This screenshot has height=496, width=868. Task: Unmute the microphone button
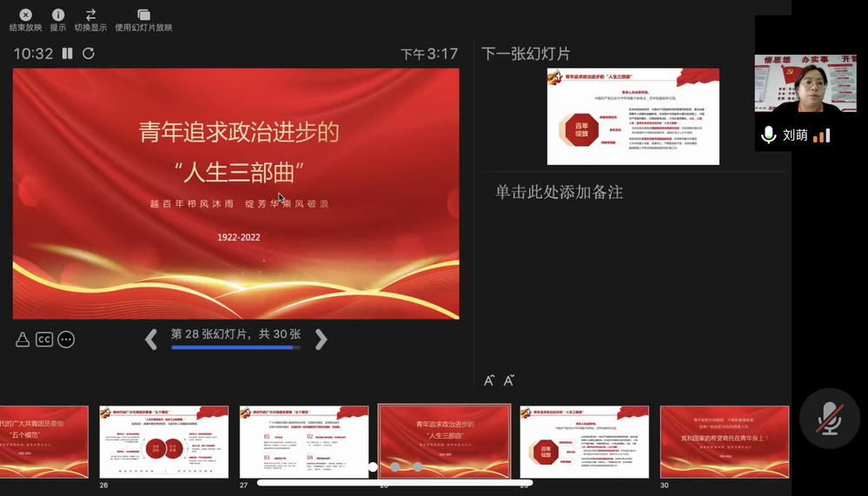coord(829,419)
